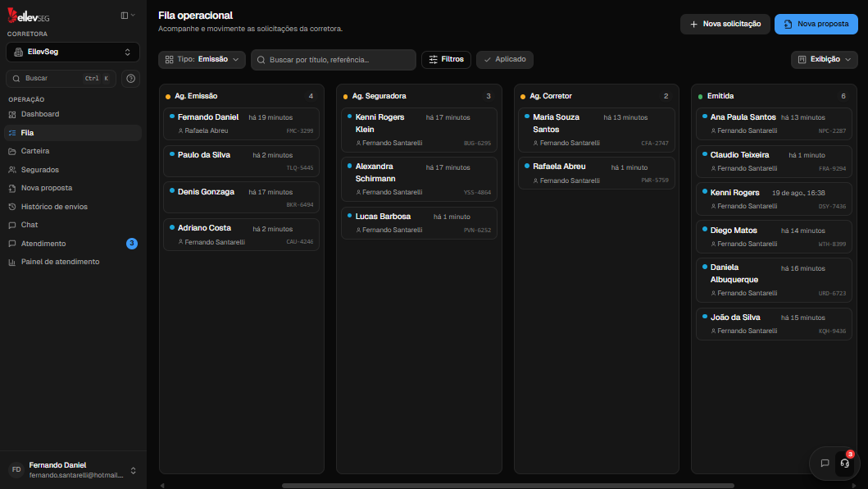Select Fila in the sidebar
The image size is (868, 489).
(x=72, y=133)
